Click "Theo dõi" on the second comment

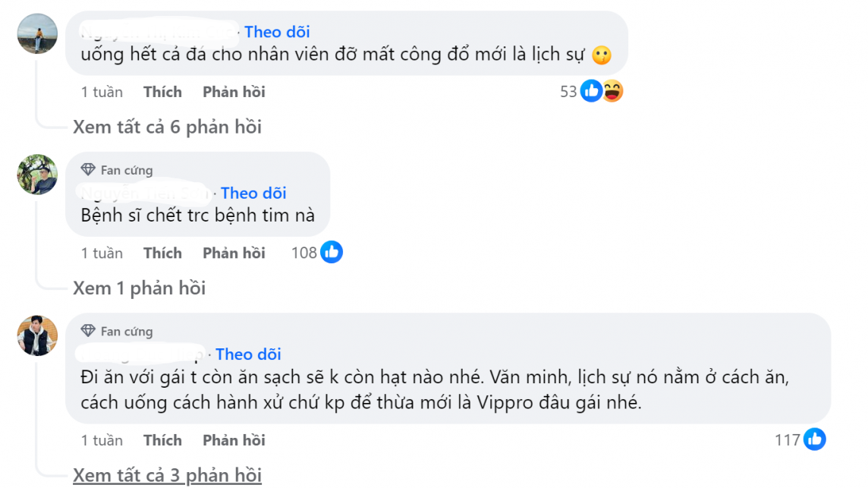253,194
